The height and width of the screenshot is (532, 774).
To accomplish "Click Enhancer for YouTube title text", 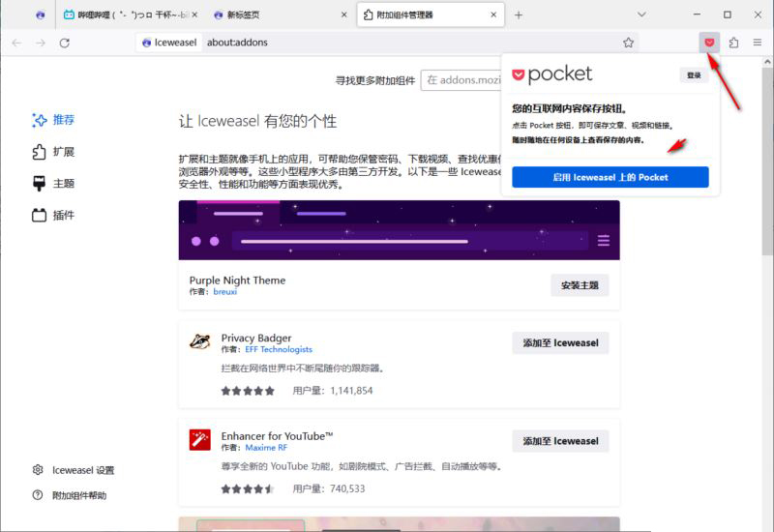I will click(x=277, y=436).
